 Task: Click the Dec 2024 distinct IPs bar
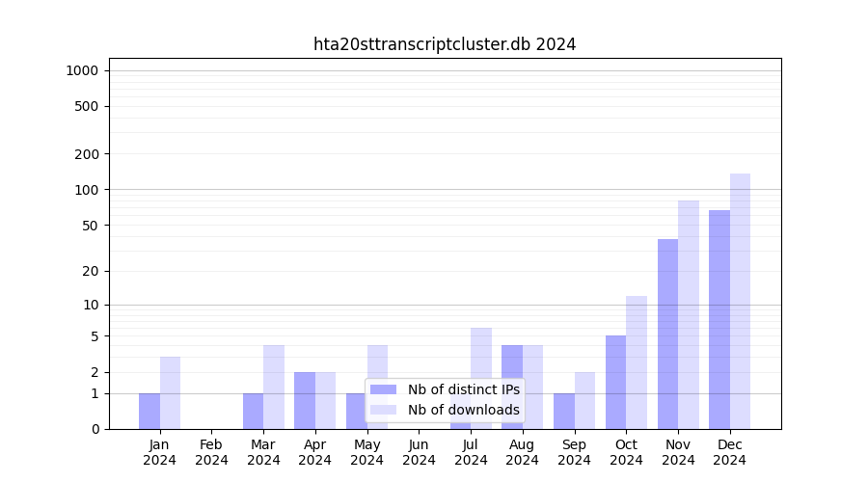point(719,319)
